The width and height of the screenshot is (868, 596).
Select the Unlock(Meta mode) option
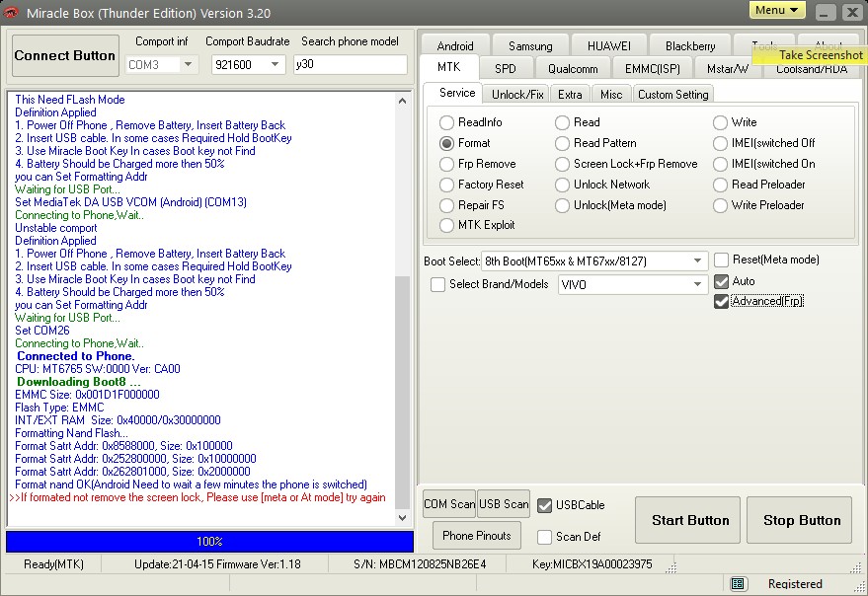tap(563, 205)
